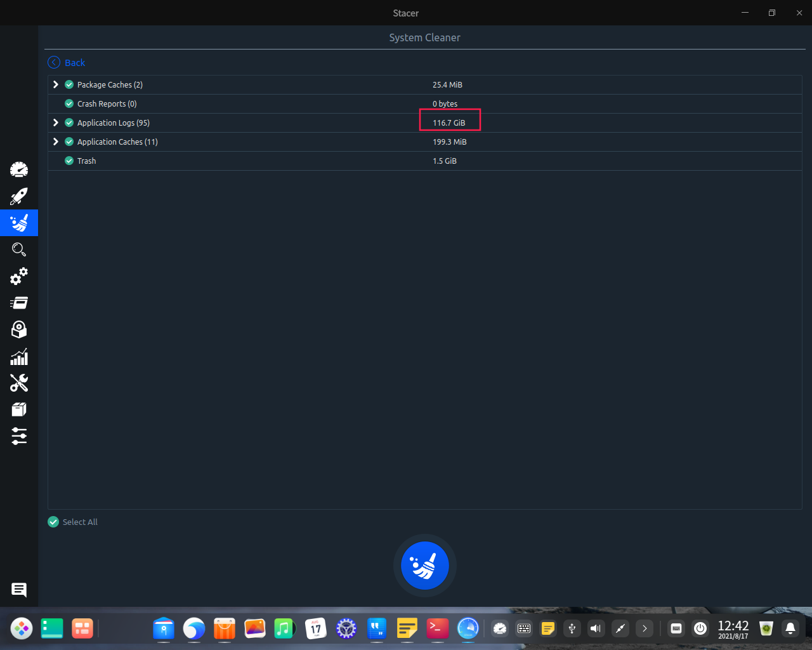Viewport: 812px width, 650px height.
Task: Expand the Application Logs row
Action: click(x=56, y=123)
